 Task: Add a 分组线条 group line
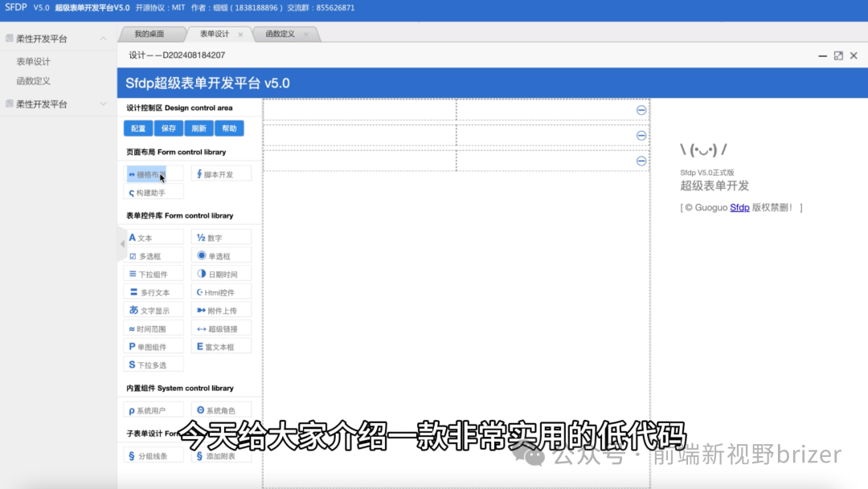tap(154, 456)
